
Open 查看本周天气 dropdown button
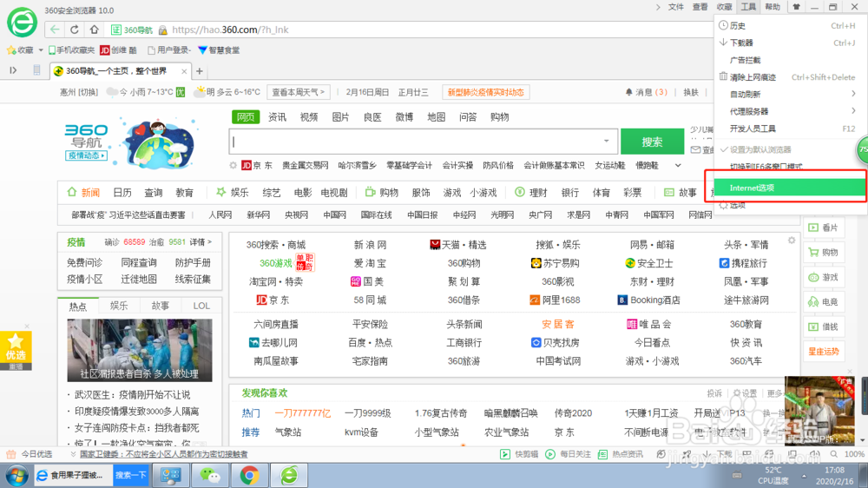(x=298, y=92)
